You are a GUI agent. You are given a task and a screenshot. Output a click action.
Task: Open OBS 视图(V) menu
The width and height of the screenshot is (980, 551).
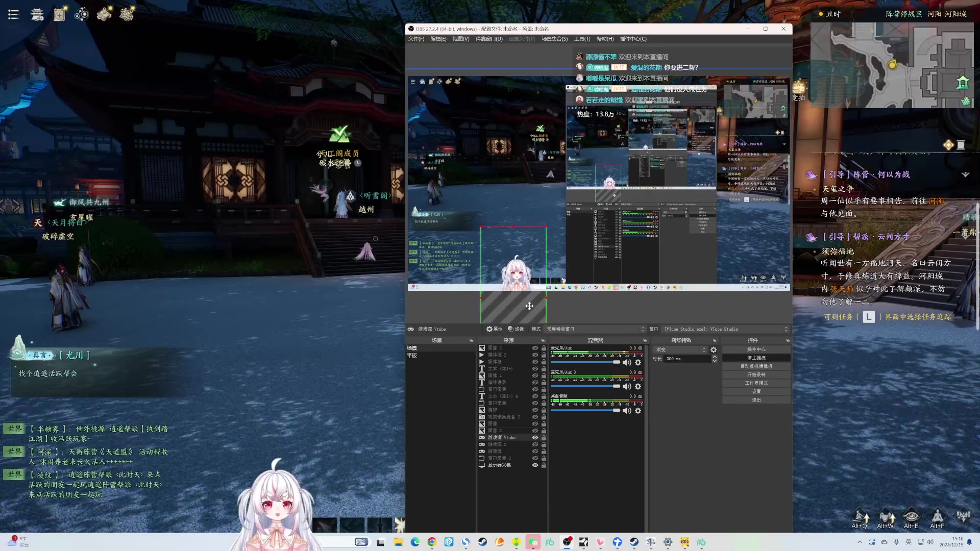pyautogui.click(x=461, y=39)
